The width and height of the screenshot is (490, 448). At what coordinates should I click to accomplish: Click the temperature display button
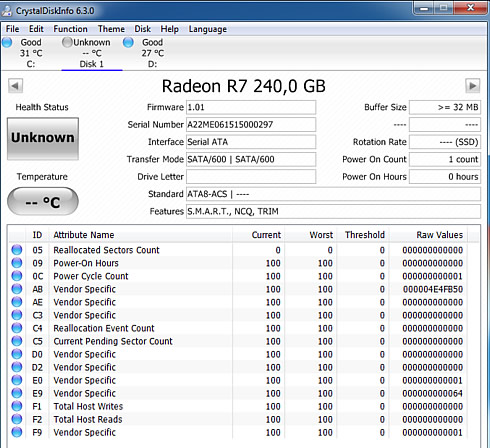click(x=43, y=201)
